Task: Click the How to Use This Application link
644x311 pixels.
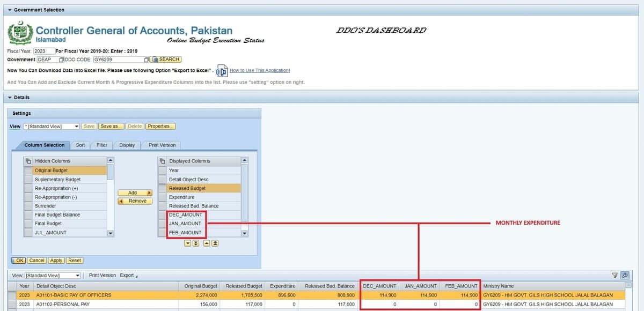Action: click(x=261, y=70)
